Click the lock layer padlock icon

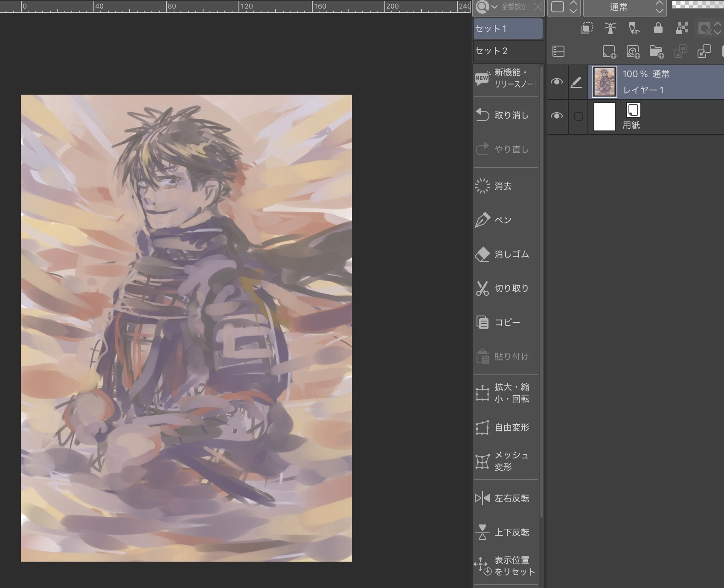(658, 28)
